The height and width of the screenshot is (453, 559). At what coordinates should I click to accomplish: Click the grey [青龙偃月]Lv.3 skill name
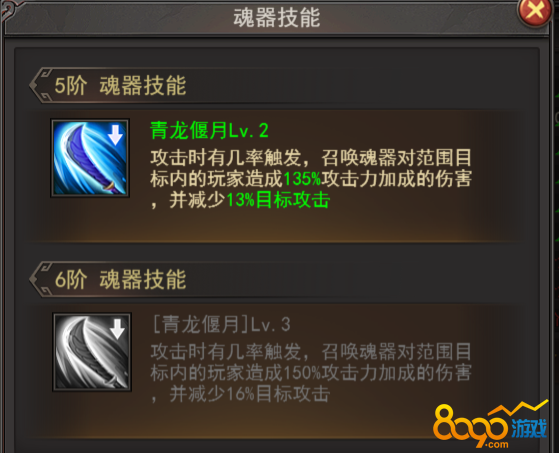(221, 324)
